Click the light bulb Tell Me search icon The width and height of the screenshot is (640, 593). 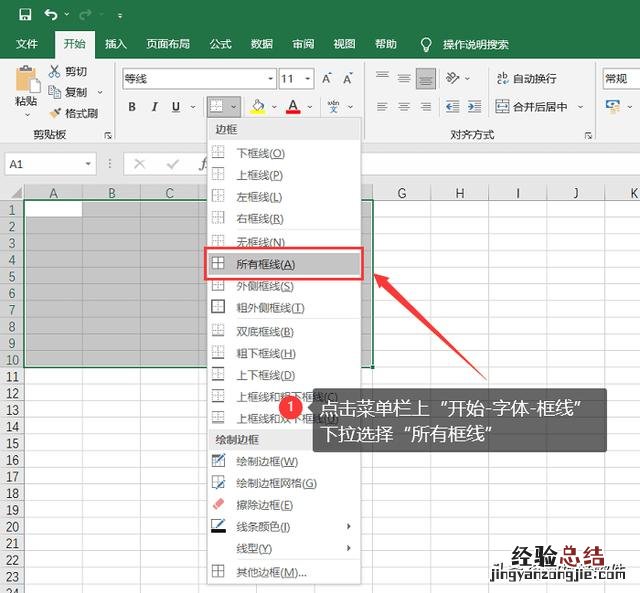(x=426, y=44)
